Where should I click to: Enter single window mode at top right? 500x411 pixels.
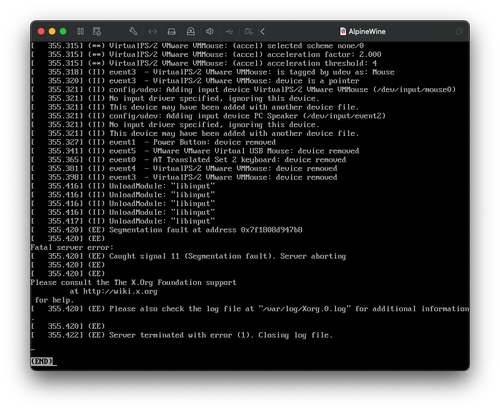(459, 31)
